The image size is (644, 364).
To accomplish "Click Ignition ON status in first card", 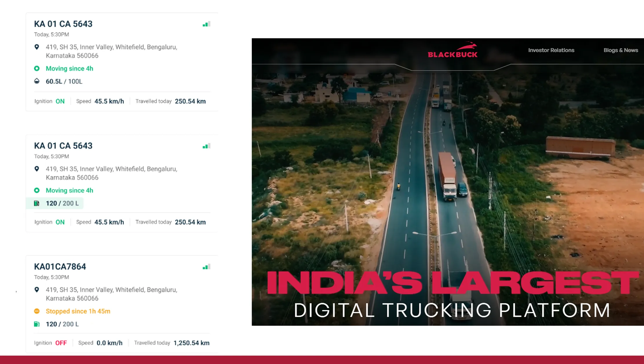I will point(60,101).
